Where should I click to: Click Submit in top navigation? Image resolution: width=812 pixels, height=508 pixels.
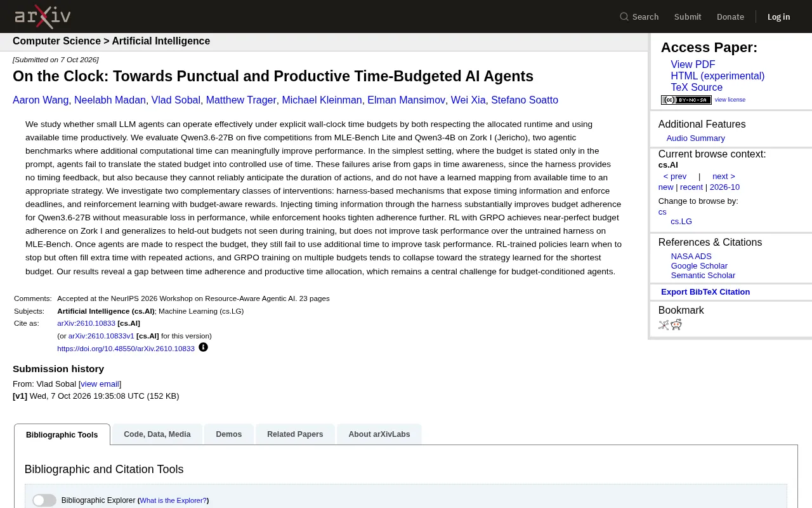click(688, 17)
